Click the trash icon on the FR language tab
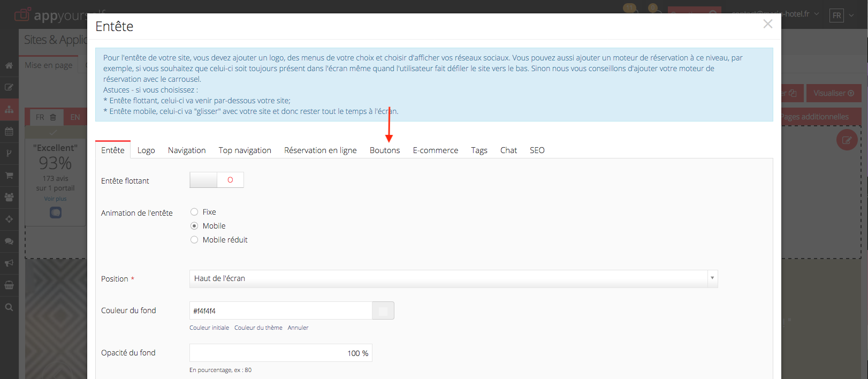The image size is (868, 379). [53, 117]
